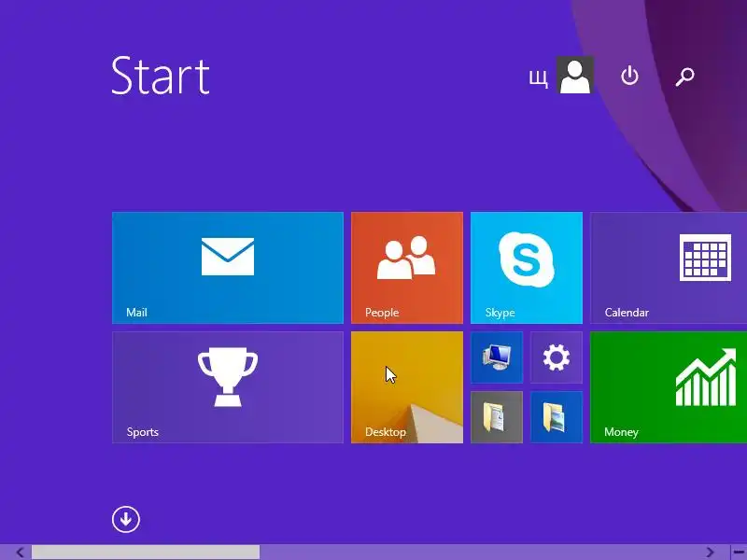Open the Sports tile
The image size is (747, 560).
(228, 387)
